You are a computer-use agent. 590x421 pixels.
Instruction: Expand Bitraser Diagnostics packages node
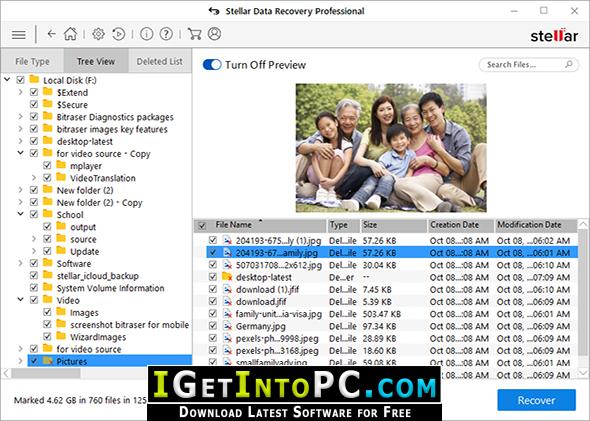(x=21, y=117)
